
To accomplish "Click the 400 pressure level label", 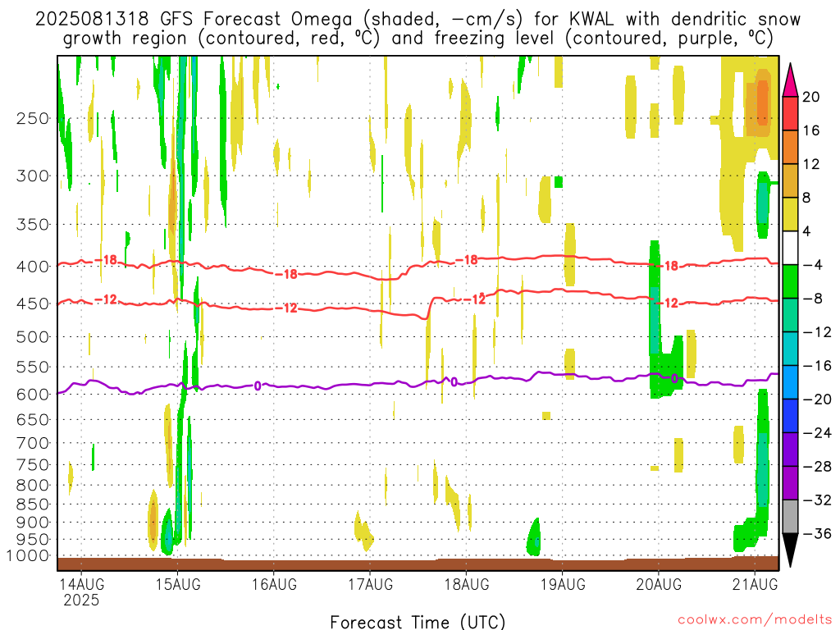I will point(33,267).
